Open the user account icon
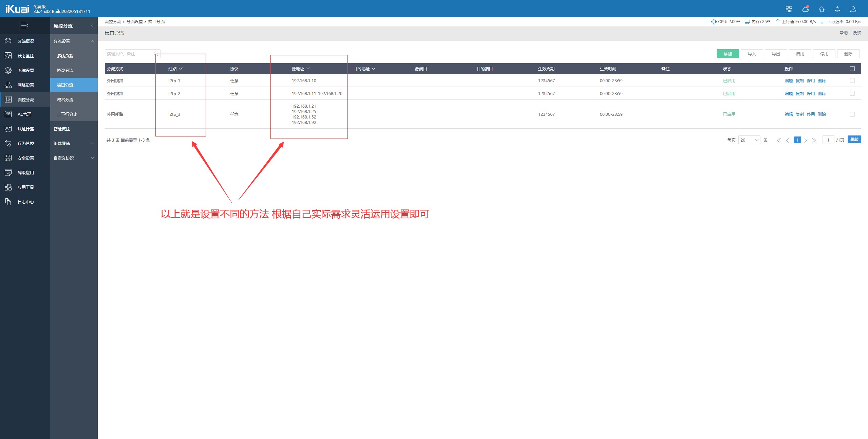The image size is (868, 439). (x=853, y=9)
